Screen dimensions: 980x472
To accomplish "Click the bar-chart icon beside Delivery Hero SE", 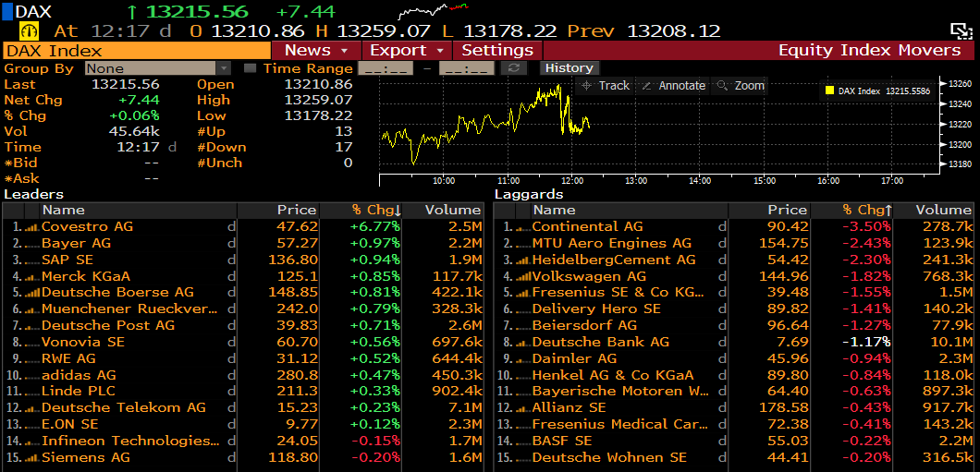I will coord(522,309).
